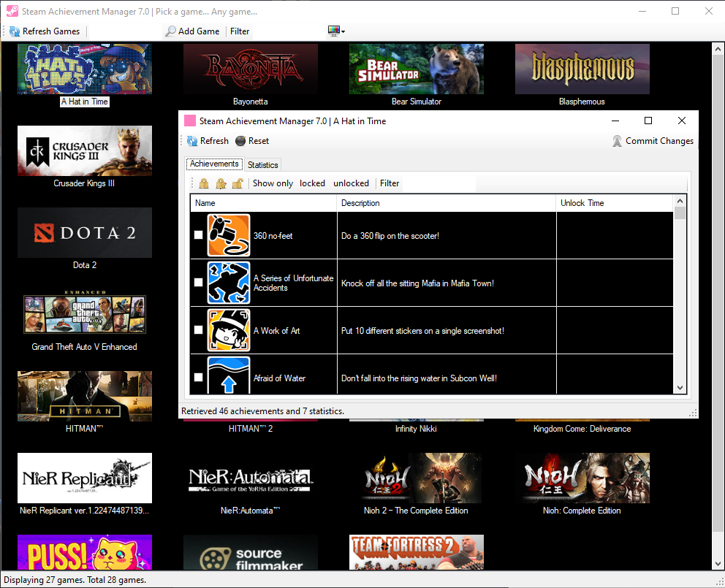Sort by the Unlock Time column header
This screenshot has height=588, width=725.
point(615,203)
